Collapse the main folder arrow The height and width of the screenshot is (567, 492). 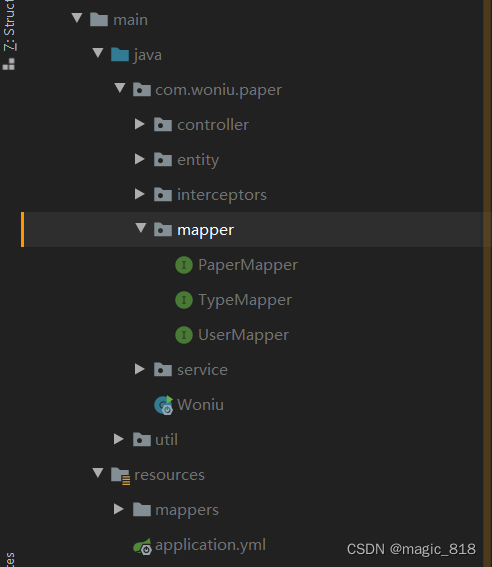pos(77,18)
